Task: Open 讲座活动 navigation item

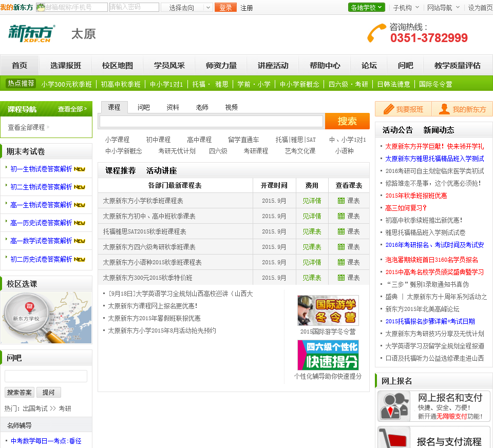Action: [x=273, y=65]
